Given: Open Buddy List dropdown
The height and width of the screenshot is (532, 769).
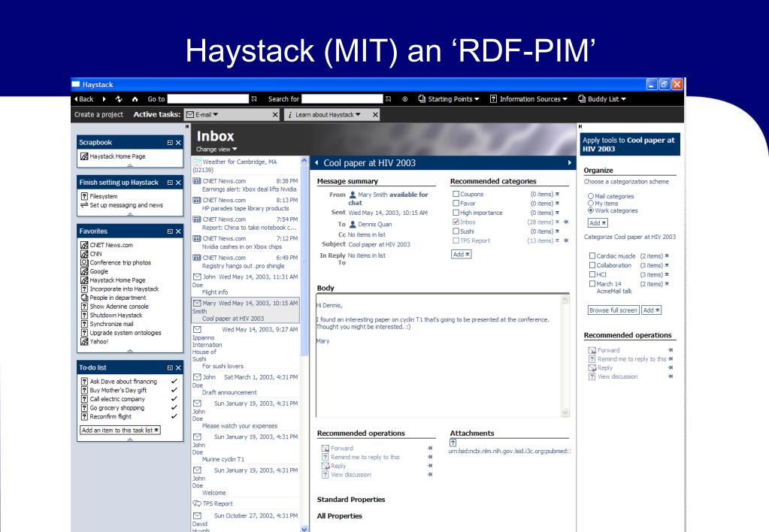Looking at the screenshot, I should [x=602, y=99].
